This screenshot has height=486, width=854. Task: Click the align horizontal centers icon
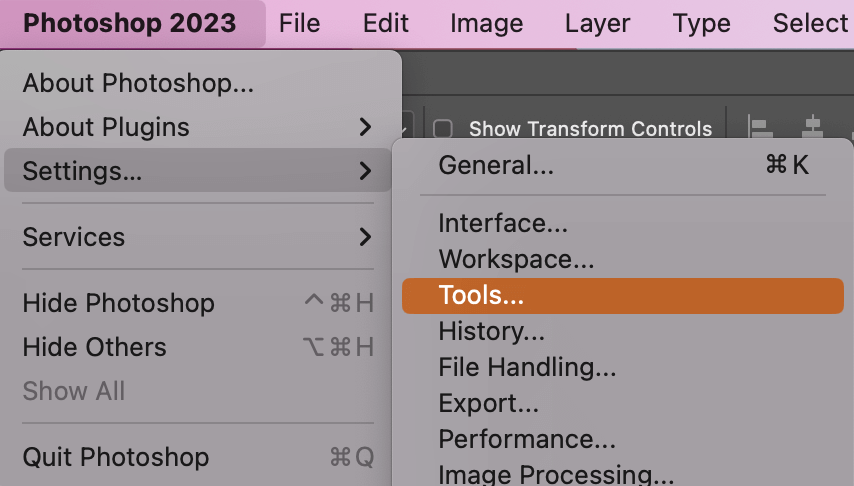pyautogui.click(x=813, y=127)
